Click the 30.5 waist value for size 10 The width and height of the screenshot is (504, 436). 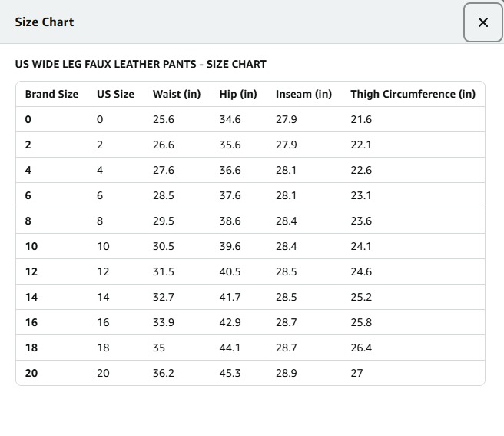164,246
